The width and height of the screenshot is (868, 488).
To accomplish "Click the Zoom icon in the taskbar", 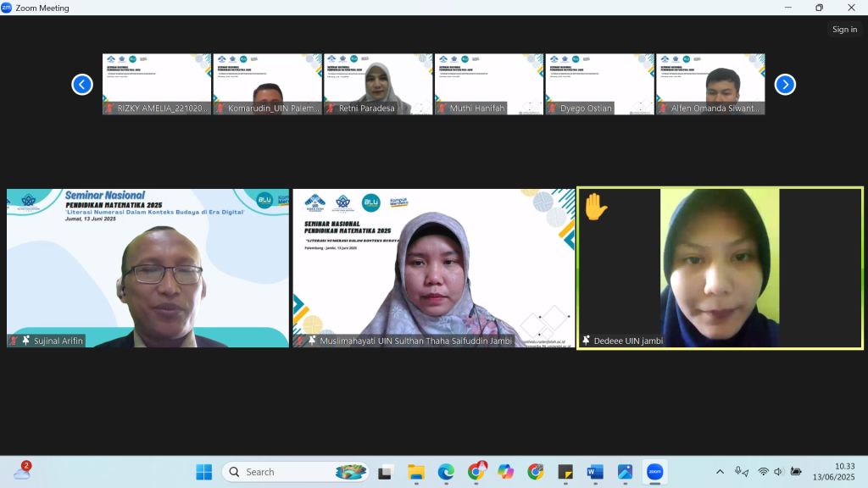I will coord(654,472).
